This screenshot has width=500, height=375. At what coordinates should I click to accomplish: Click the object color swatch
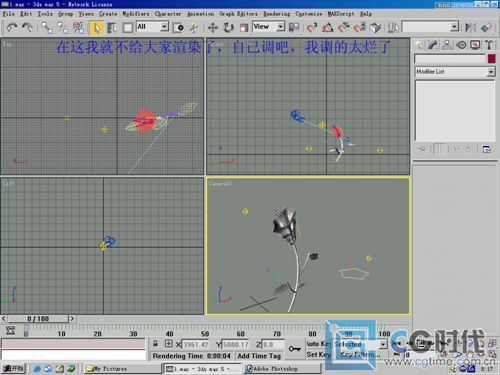[491, 59]
